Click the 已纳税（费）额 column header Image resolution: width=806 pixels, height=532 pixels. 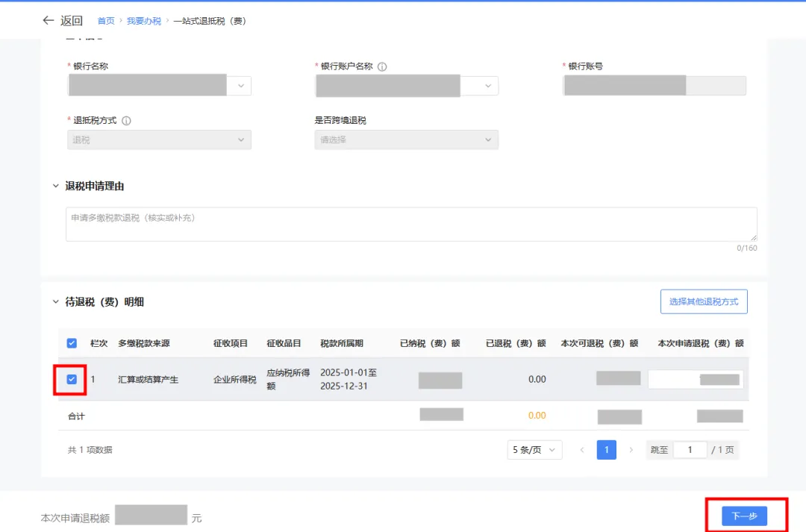431,343
